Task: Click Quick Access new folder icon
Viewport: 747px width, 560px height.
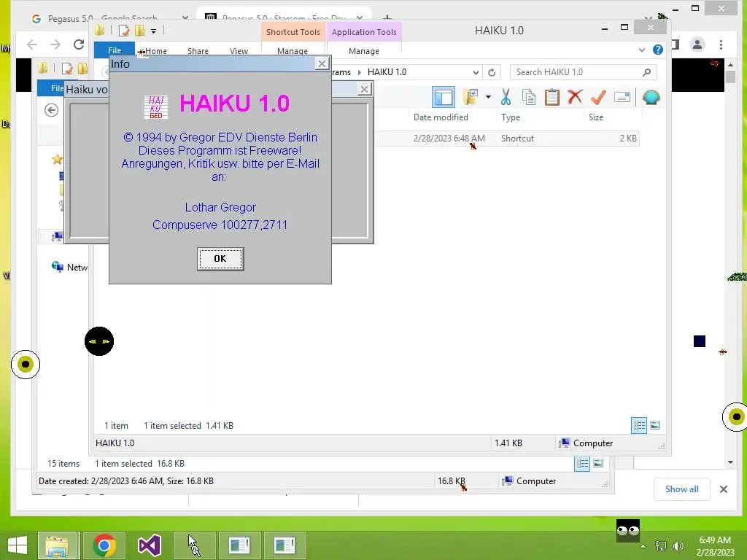Action: [x=139, y=31]
